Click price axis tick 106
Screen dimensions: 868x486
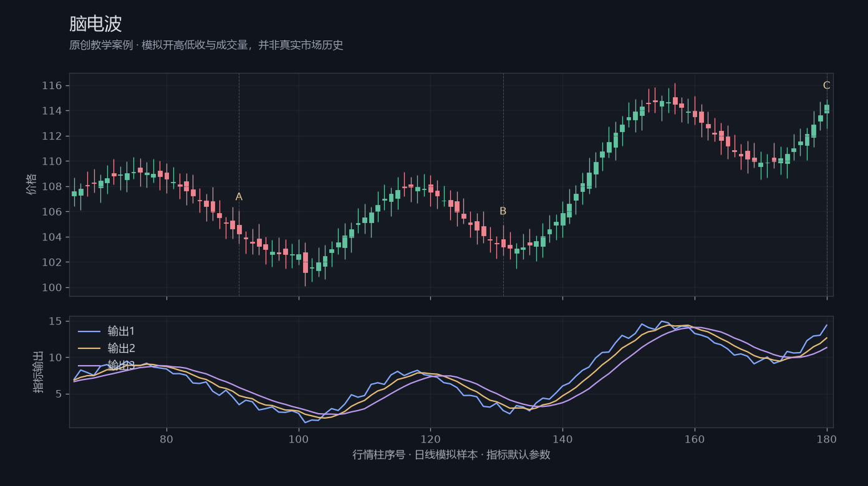pos(52,212)
